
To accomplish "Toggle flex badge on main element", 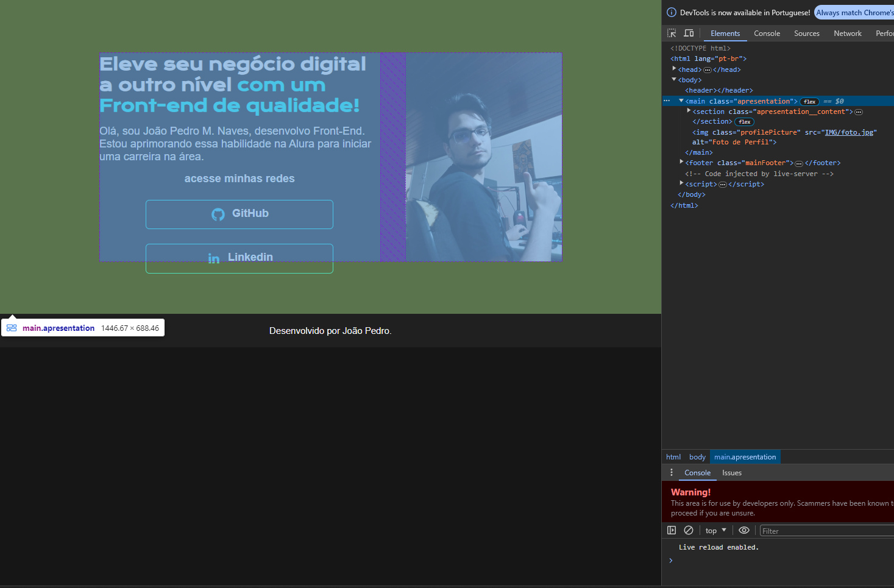I will point(810,102).
